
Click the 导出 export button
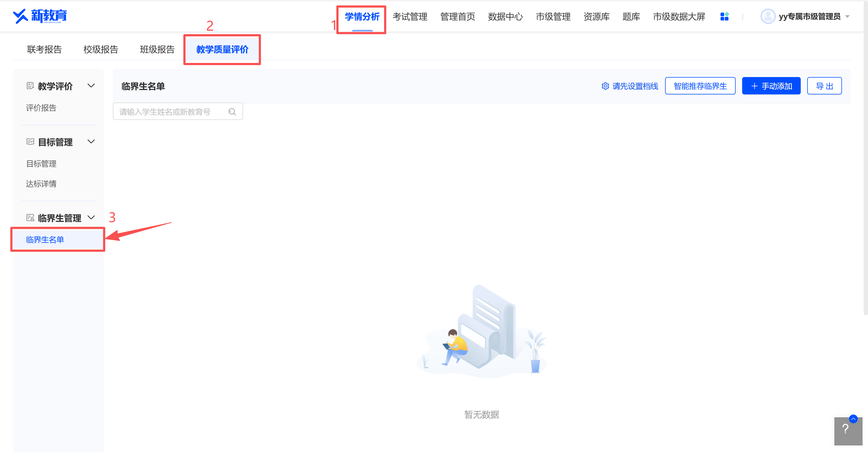[x=824, y=86]
